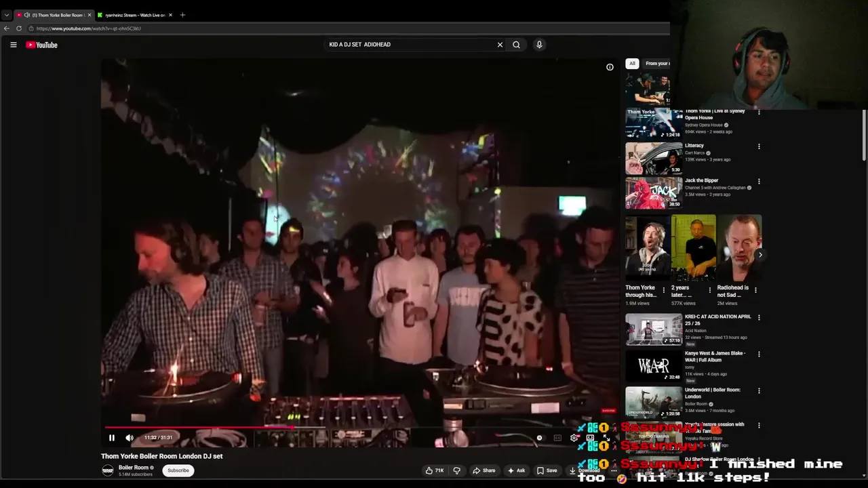Pause the Thom Yorke video
This screenshot has width=868, height=488.
click(x=112, y=438)
